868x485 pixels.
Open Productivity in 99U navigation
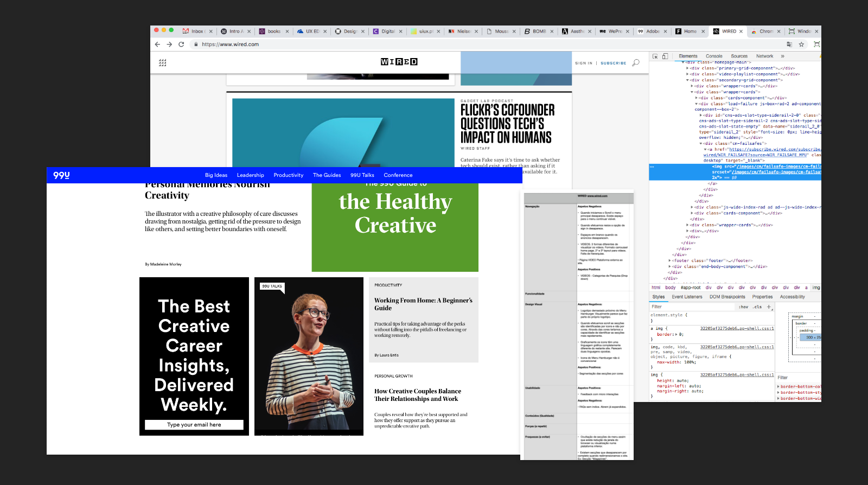[x=289, y=175]
